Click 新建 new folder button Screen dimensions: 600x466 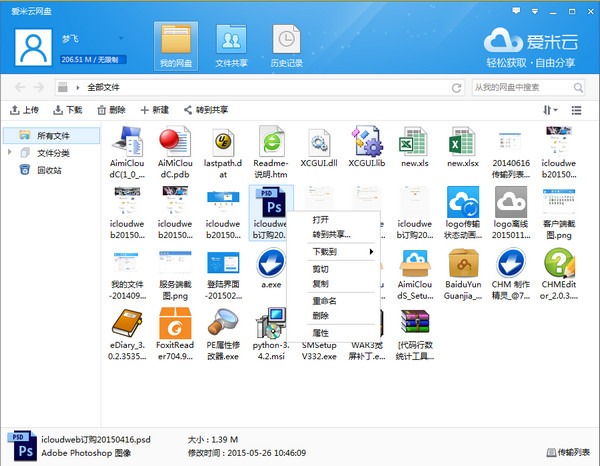(155, 109)
